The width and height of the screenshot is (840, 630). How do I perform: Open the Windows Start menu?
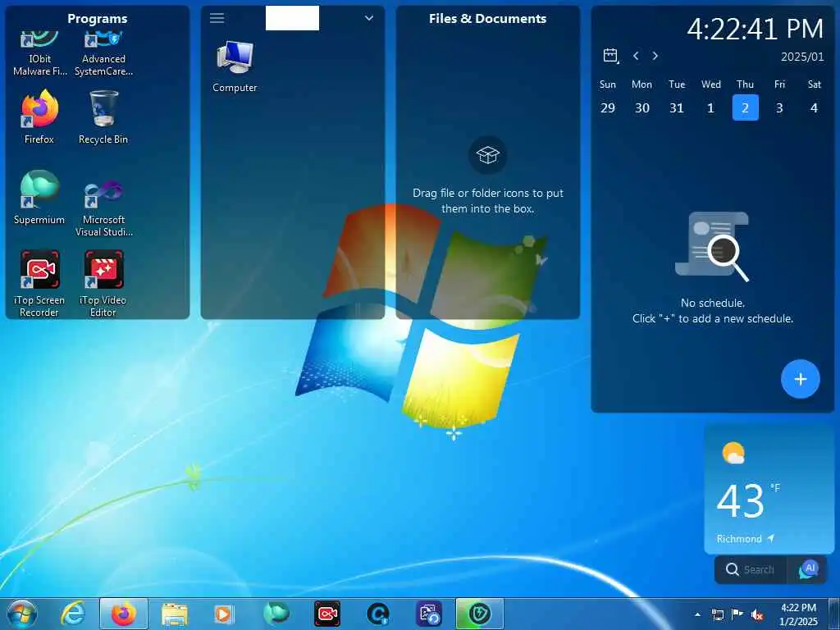click(x=22, y=614)
